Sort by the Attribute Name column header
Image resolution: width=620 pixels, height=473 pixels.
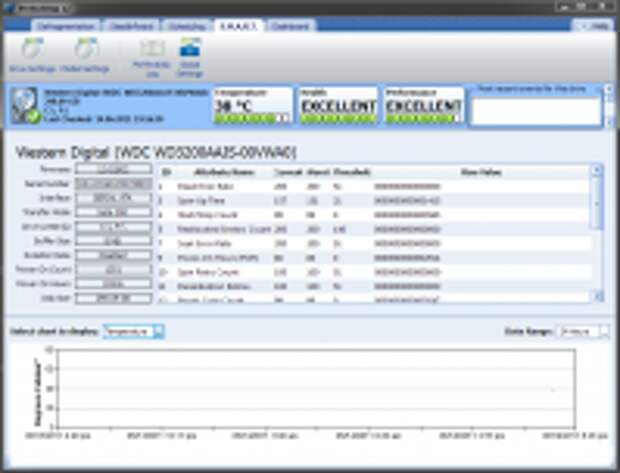pos(224,172)
